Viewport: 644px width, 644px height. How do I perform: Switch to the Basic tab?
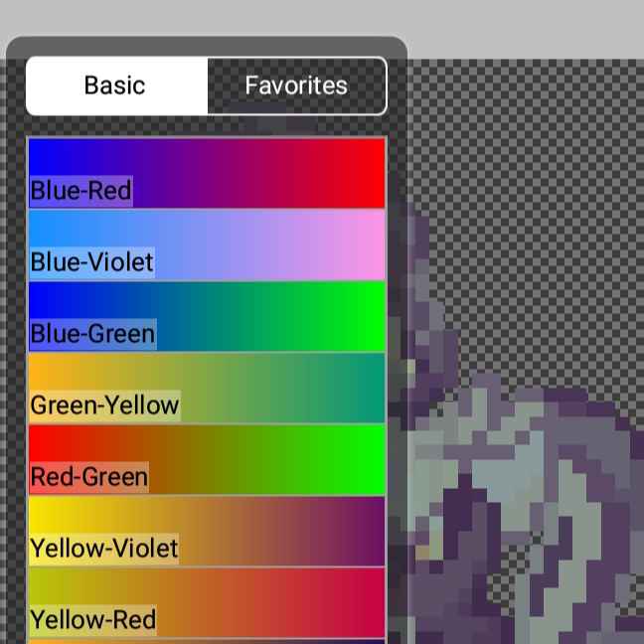coord(115,85)
